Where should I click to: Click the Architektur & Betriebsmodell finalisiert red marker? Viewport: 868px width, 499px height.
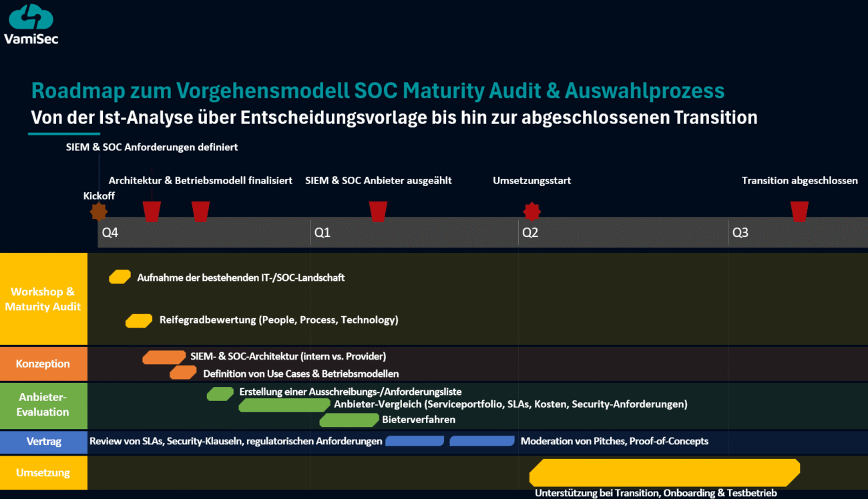point(200,211)
